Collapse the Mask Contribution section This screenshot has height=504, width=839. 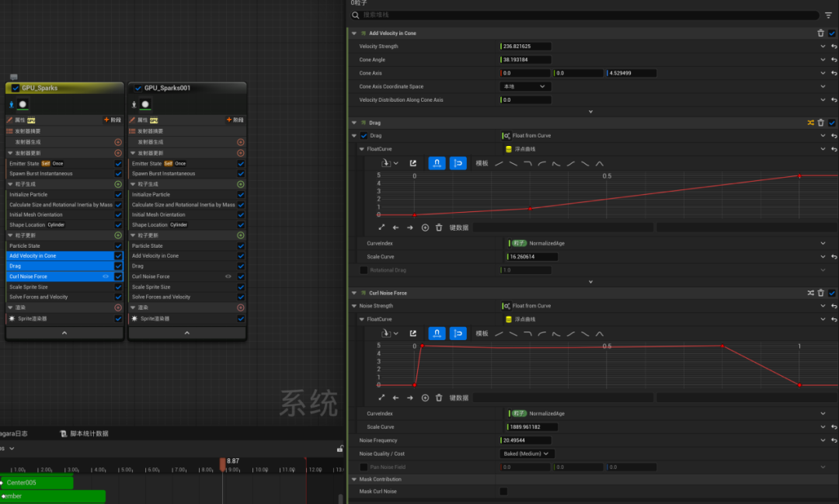tap(353, 479)
